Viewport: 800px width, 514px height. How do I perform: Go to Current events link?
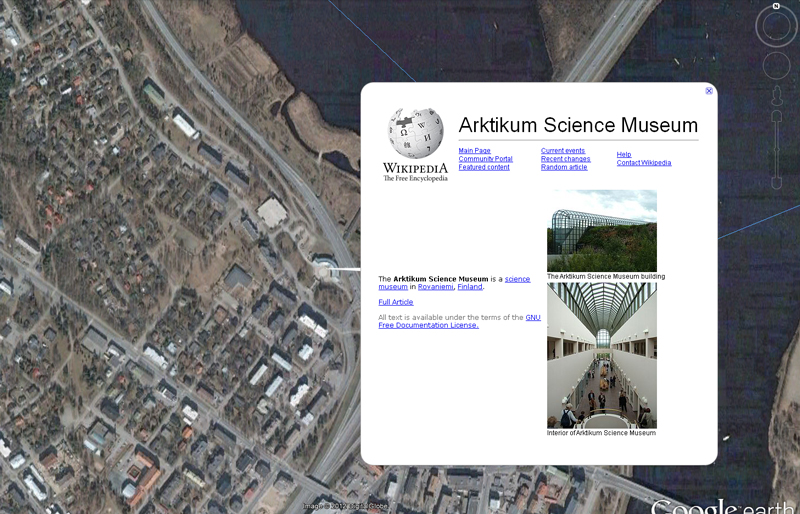(562, 151)
